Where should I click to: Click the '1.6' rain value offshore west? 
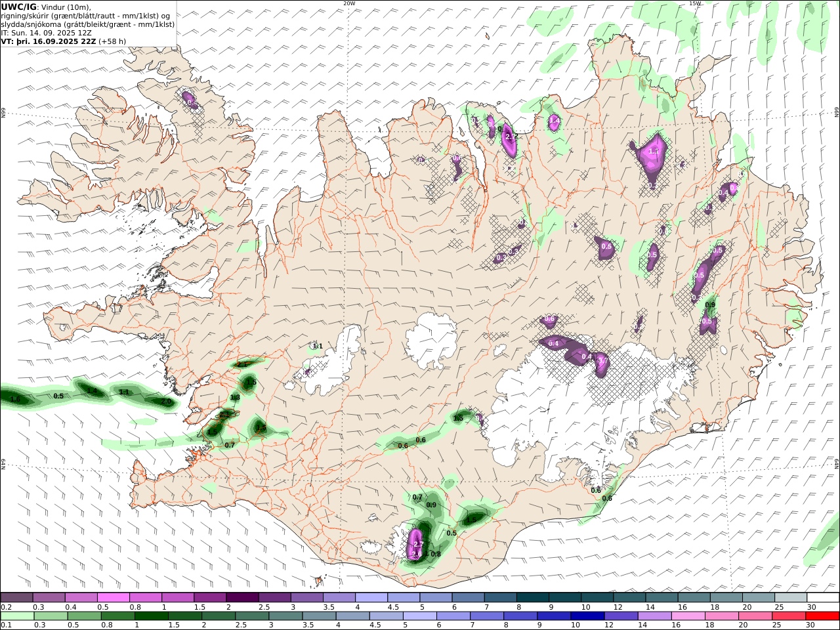click(x=15, y=399)
